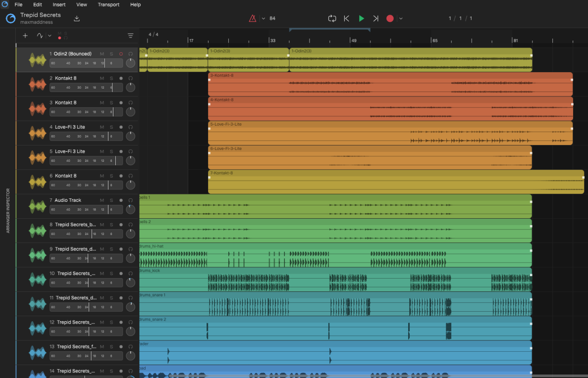588x378 pixels.
Task: Click the track 11 Trepid Secrets_d waveform icon
Action: pos(38,304)
